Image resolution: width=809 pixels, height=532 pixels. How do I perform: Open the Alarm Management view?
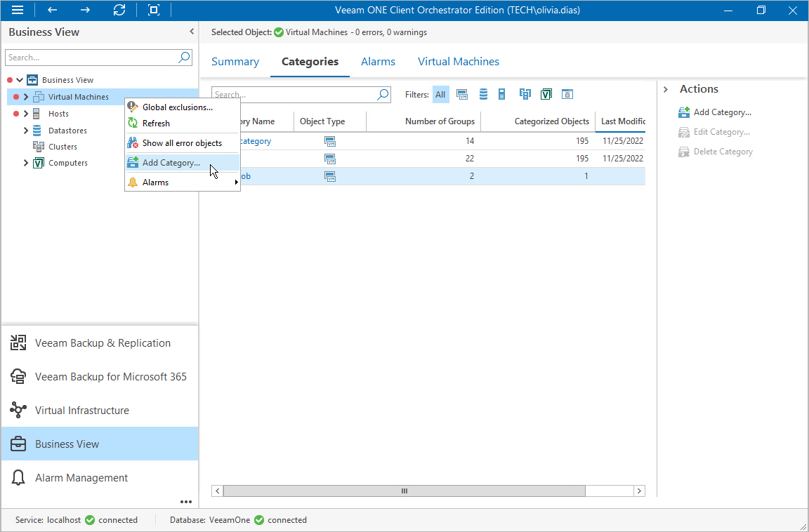pyautogui.click(x=100, y=477)
